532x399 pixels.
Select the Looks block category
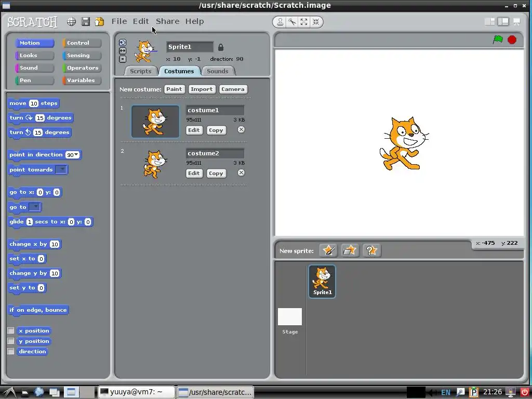(34, 55)
